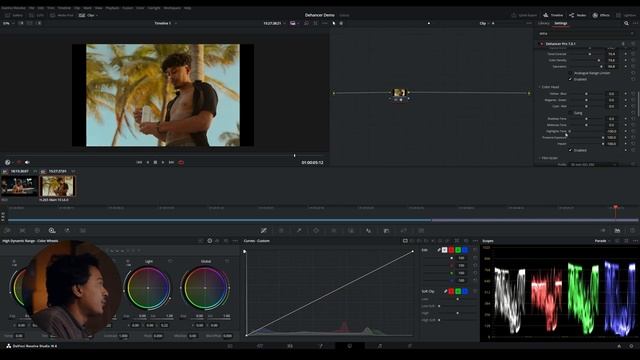Open the Clips filter dropdown arrow

pos(97,15)
